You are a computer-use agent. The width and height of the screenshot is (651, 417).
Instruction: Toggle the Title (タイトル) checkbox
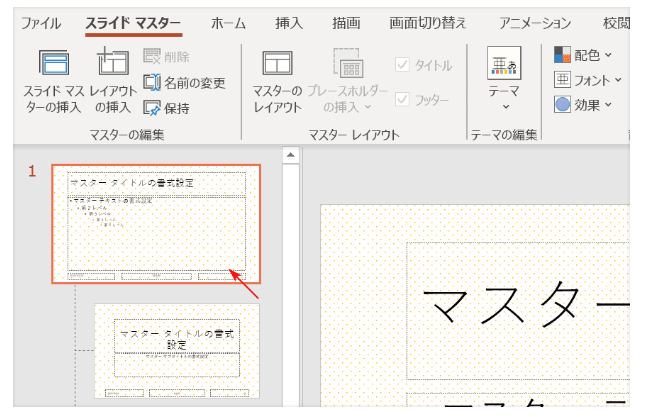pyautogui.click(x=402, y=65)
